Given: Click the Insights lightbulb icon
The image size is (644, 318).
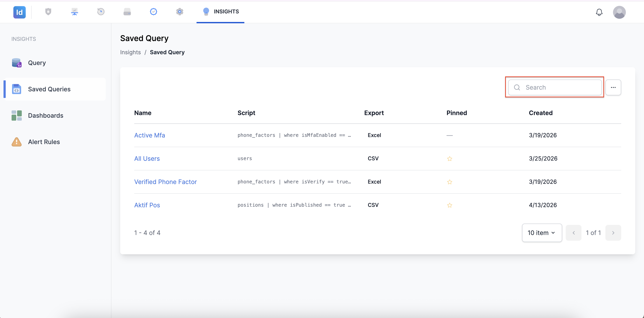Looking at the screenshot, I should click(206, 11).
